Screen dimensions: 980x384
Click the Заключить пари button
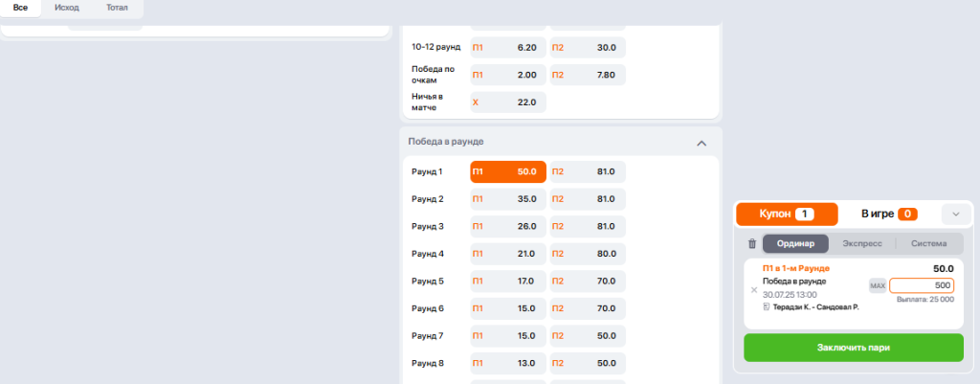854,348
